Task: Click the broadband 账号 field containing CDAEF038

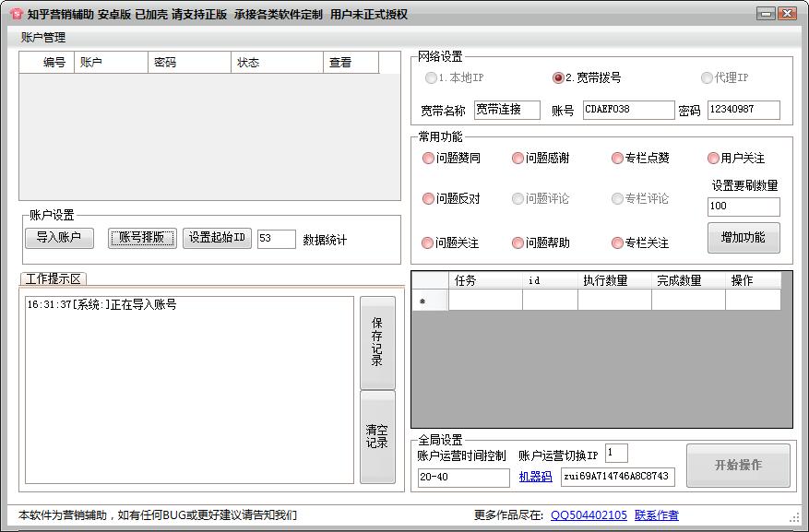Action: (628, 110)
